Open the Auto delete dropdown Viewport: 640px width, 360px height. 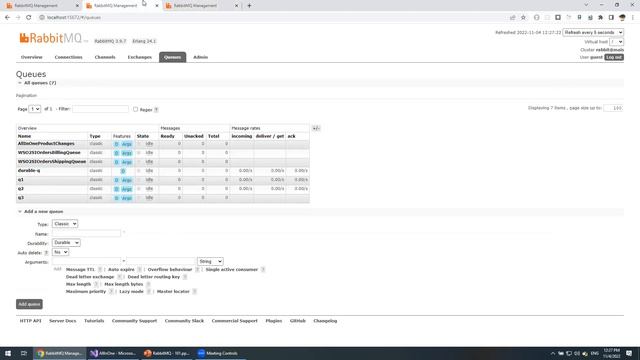[x=60, y=252]
